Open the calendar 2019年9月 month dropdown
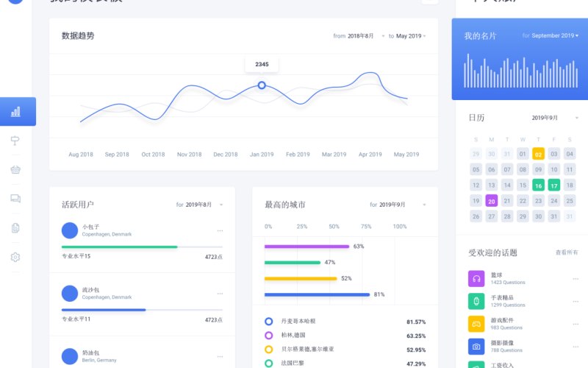This screenshot has width=588, height=368. 555,118
